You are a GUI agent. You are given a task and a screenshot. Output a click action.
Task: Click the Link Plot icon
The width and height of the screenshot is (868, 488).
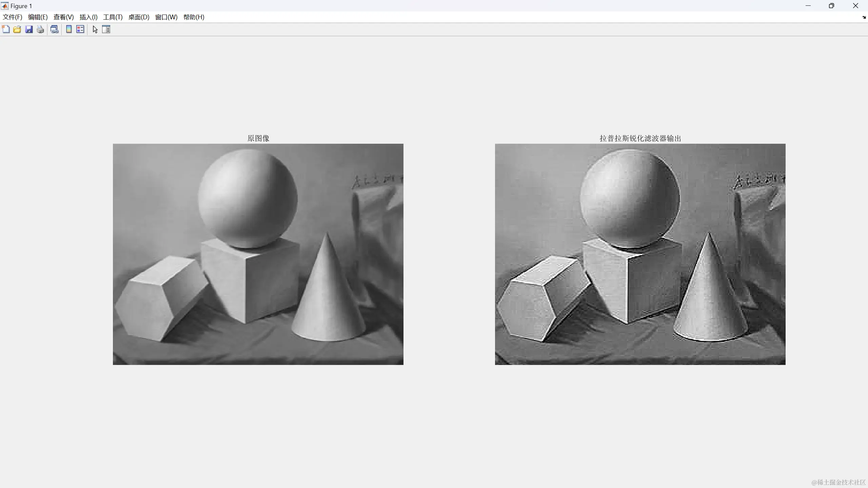pyautogui.click(x=54, y=29)
